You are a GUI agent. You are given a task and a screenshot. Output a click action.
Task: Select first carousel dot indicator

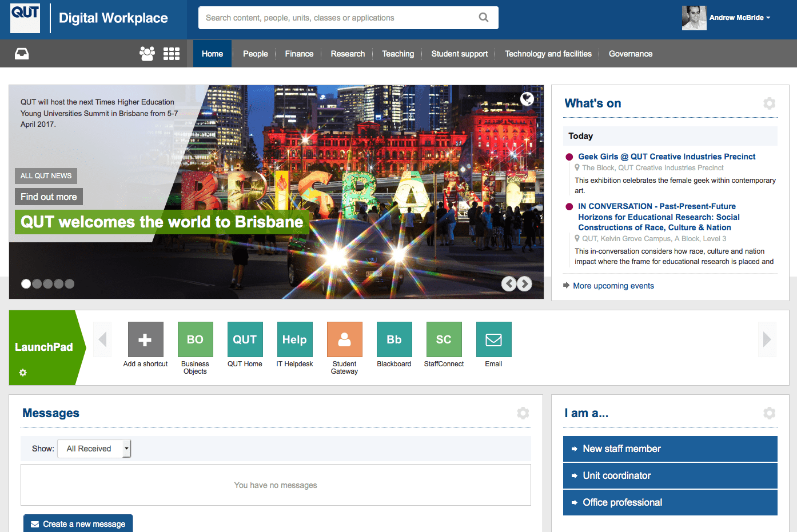pos(26,283)
